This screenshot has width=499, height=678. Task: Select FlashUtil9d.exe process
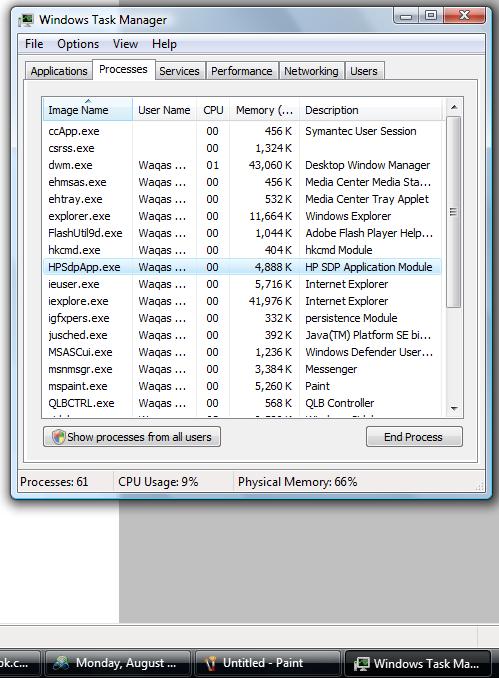tap(242, 233)
